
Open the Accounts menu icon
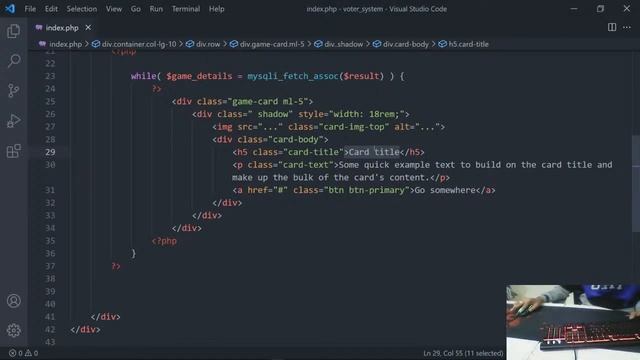13,301
